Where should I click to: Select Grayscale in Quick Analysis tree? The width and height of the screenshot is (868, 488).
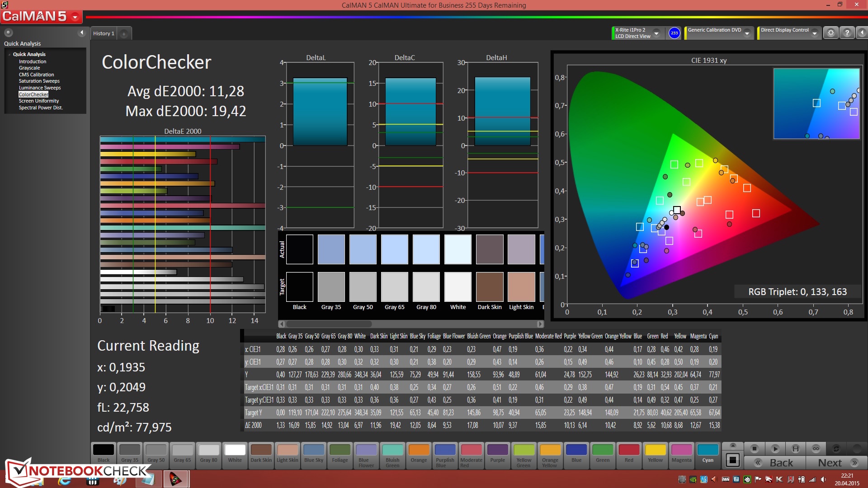pyautogui.click(x=29, y=68)
